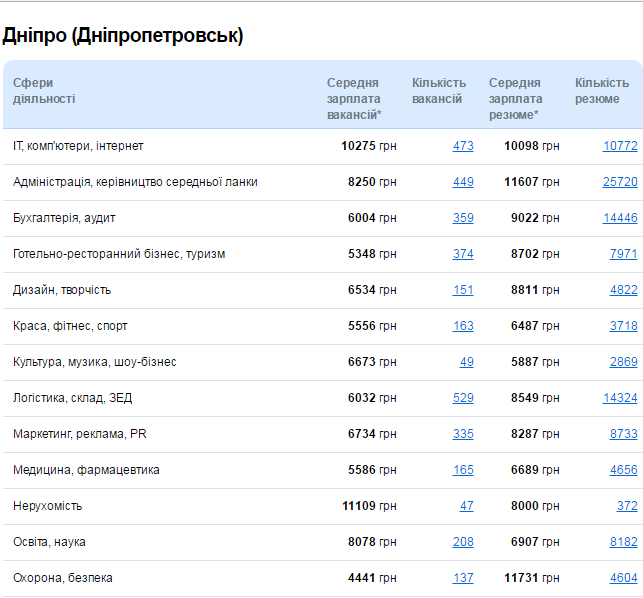Open the 374 vacancies link for Готельно-ресторанний бізнес
Image resolution: width=643 pixels, height=598 pixels.
coord(463,254)
